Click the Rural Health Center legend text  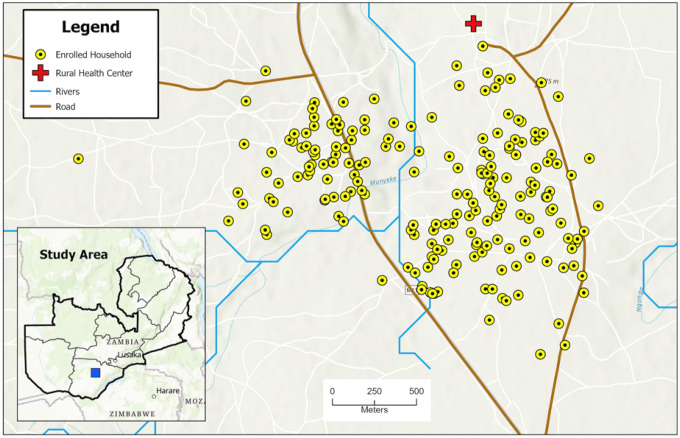(94, 73)
